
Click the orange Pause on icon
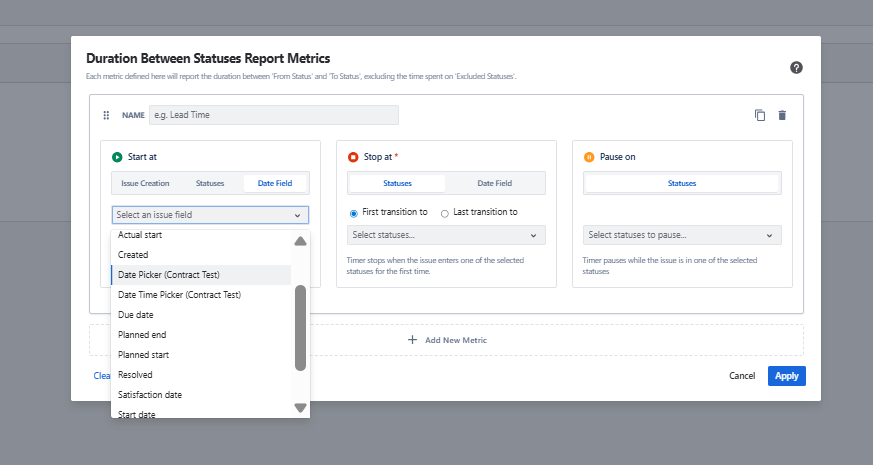pos(589,157)
